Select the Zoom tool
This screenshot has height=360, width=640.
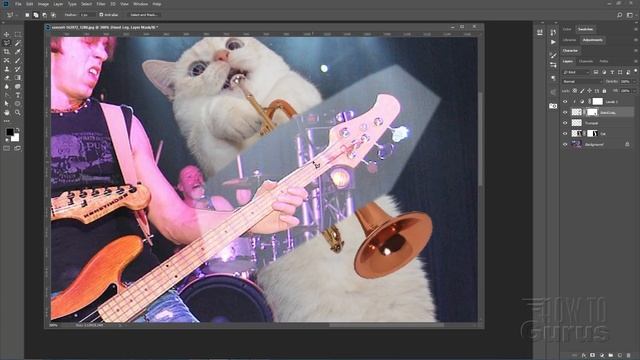point(18,112)
